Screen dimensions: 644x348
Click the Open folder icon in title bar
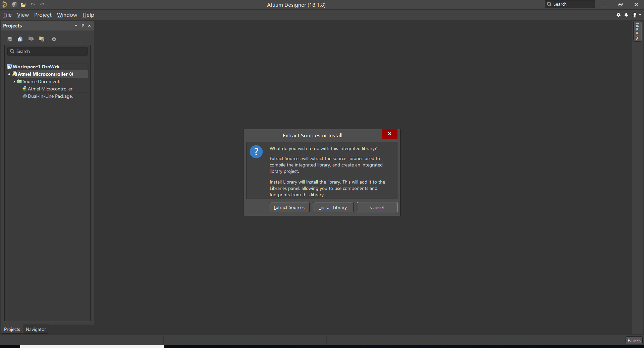pyautogui.click(x=23, y=5)
